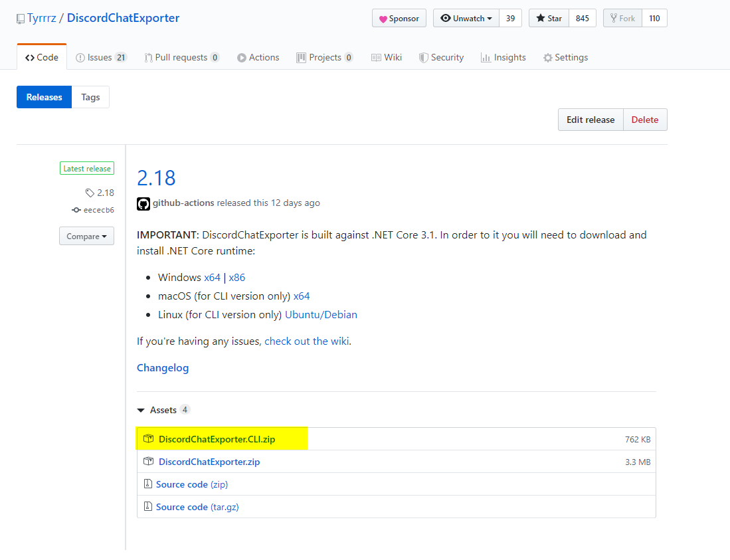Open the Settings tab
This screenshot has height=560, width=730.
[566, 57]
